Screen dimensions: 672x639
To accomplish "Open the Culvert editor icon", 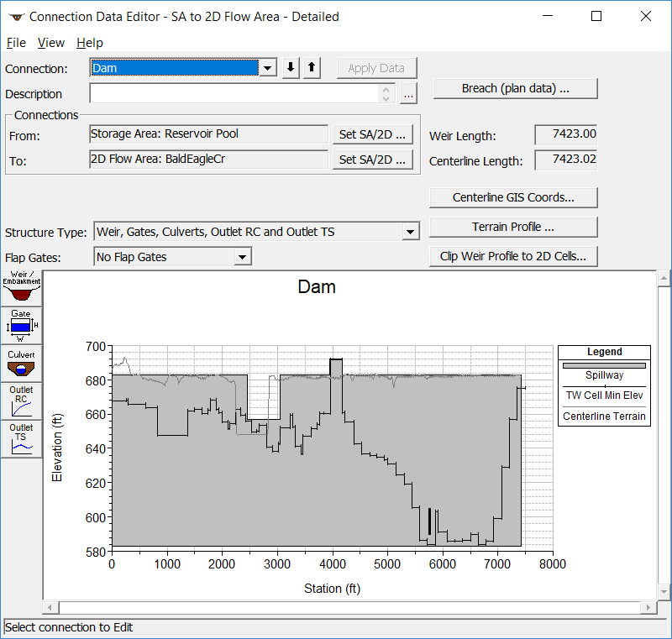I will tap(21, 363).
